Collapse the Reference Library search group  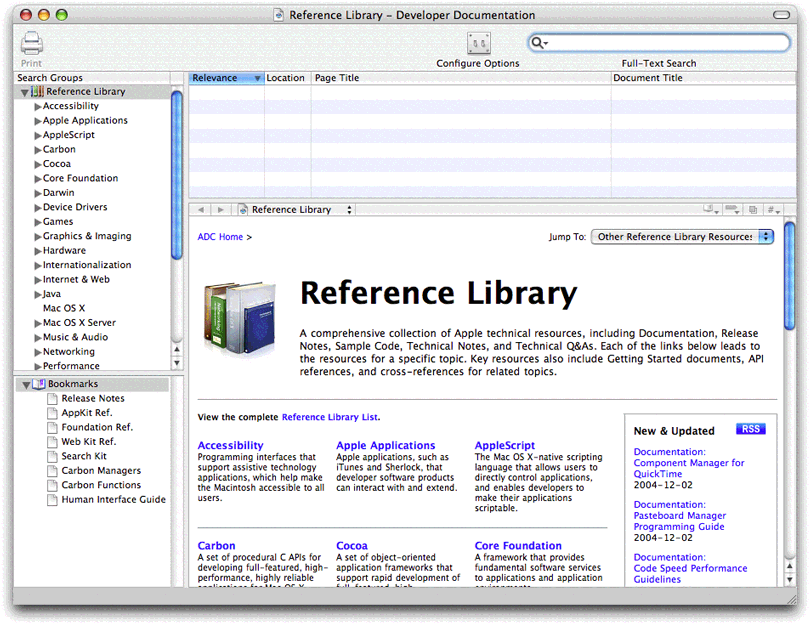24,92
